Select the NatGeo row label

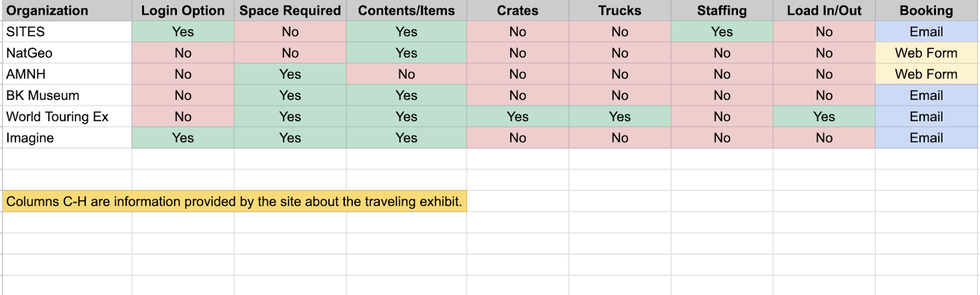click(x=67, y=53)
